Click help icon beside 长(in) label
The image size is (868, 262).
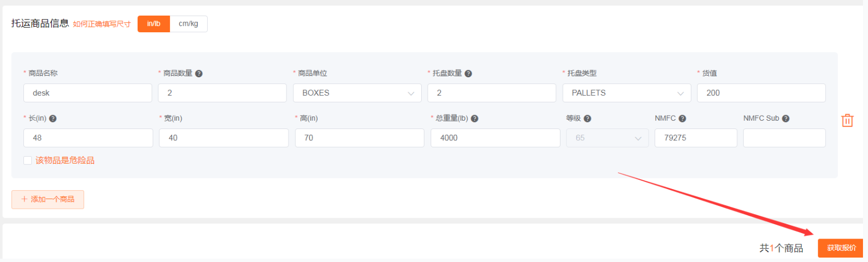pos(53,118)
